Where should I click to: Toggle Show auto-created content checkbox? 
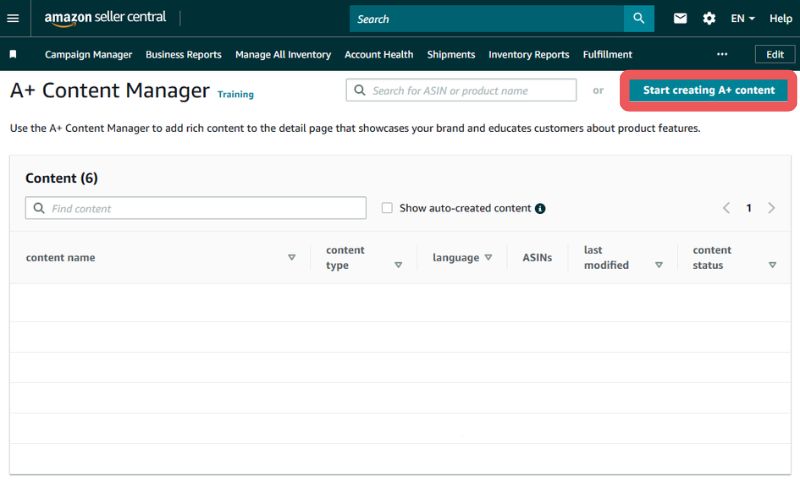[x=387, y=208]
